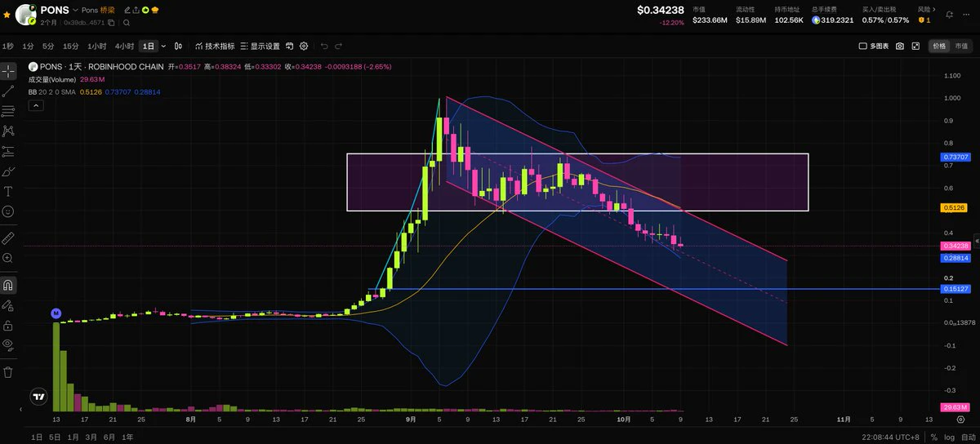Toggle the favorite star for PONS
The height and width of the screenshot is (444, 980).
point(7,15)
